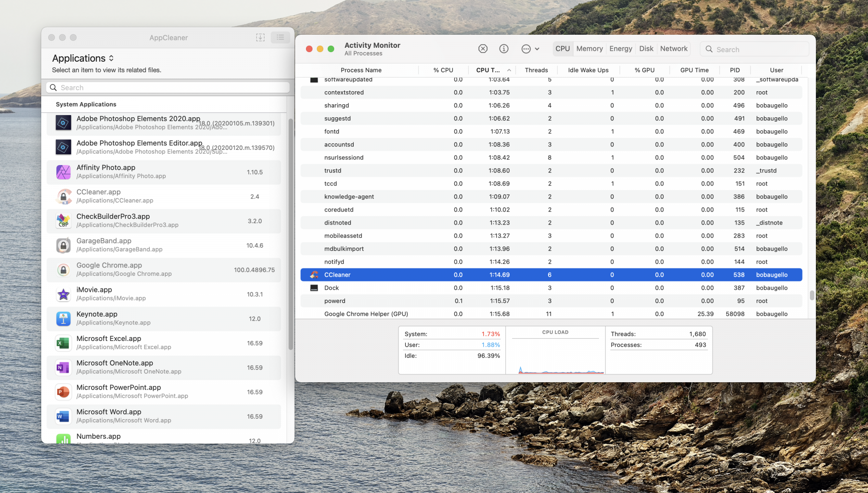The width and height of the screenshot is (868, 493).
Task: Select the nsurlsessiond process row
Action: 551,158
